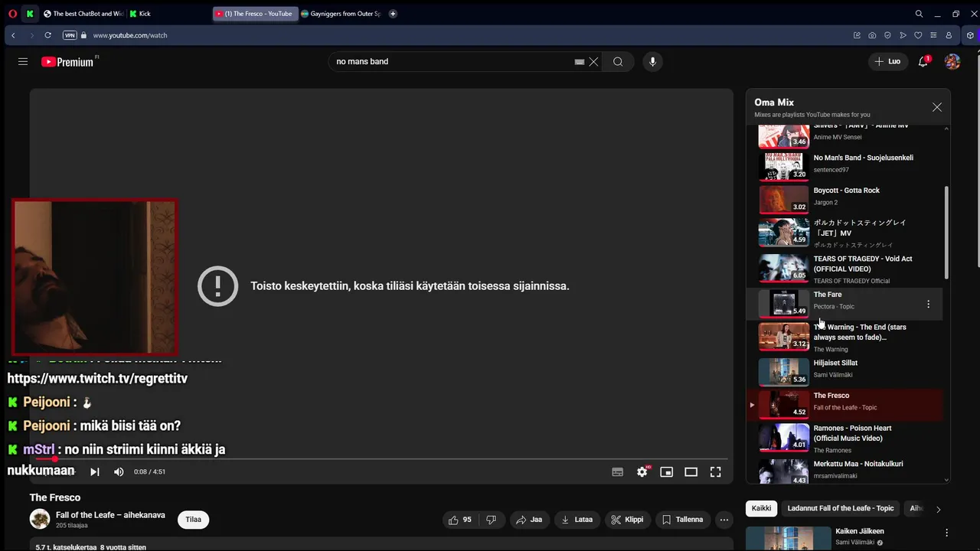Run search with the magnifier button
Image resolution: width=980 pixels, height=551 pixels.
point(618,62)
